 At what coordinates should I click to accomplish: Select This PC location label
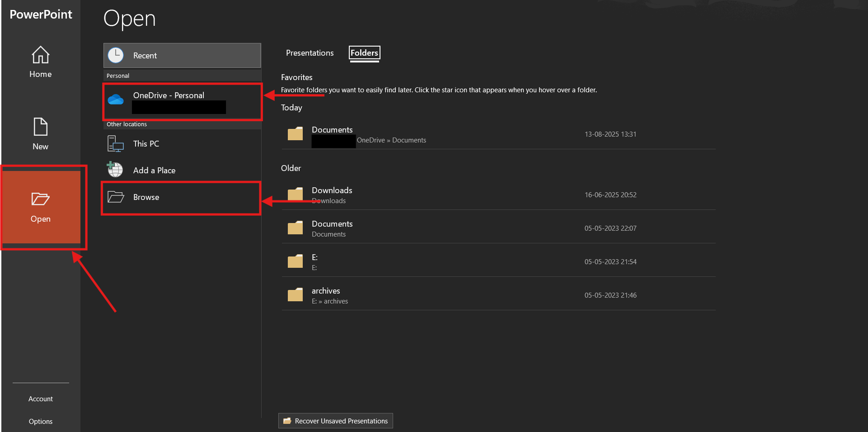146,144
